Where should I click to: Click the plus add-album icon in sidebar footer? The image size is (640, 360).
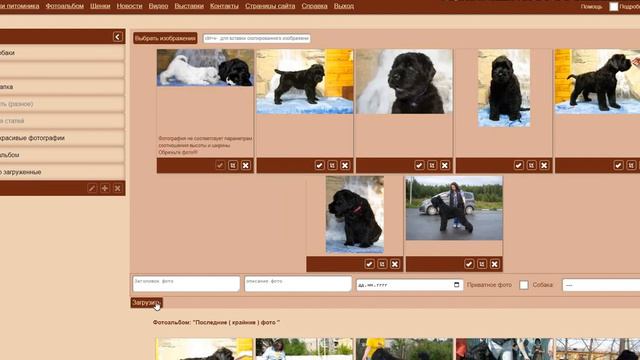coord(104,188)
